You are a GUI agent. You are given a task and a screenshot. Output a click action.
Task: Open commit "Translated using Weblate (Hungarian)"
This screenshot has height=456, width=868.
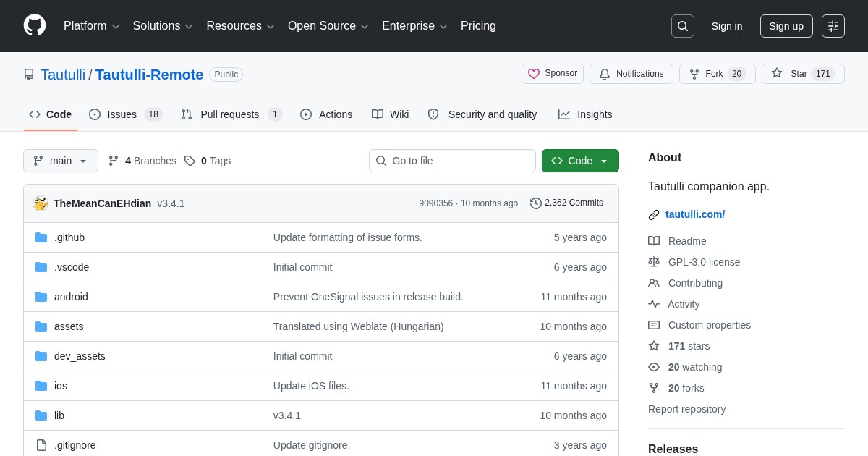(359, 326)
